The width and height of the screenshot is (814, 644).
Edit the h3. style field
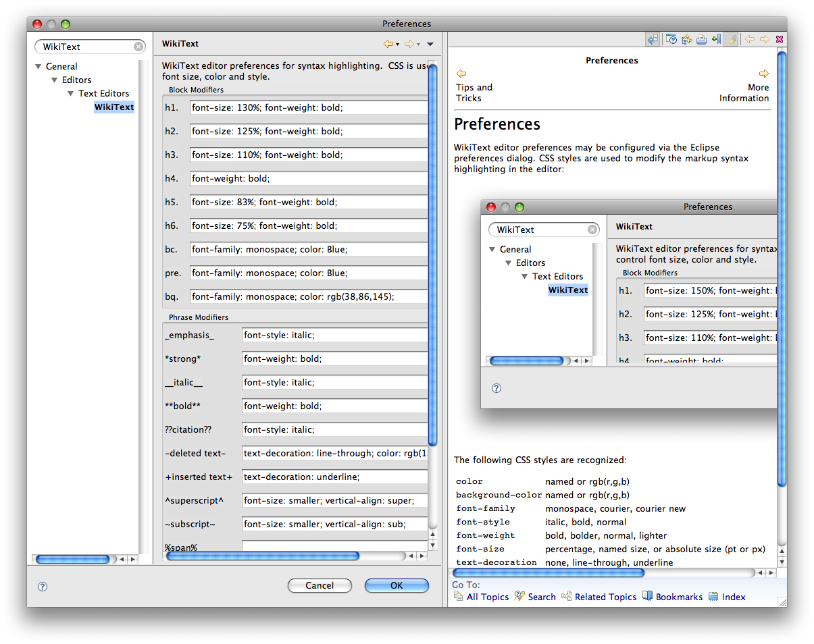click(x=309, y=155)
